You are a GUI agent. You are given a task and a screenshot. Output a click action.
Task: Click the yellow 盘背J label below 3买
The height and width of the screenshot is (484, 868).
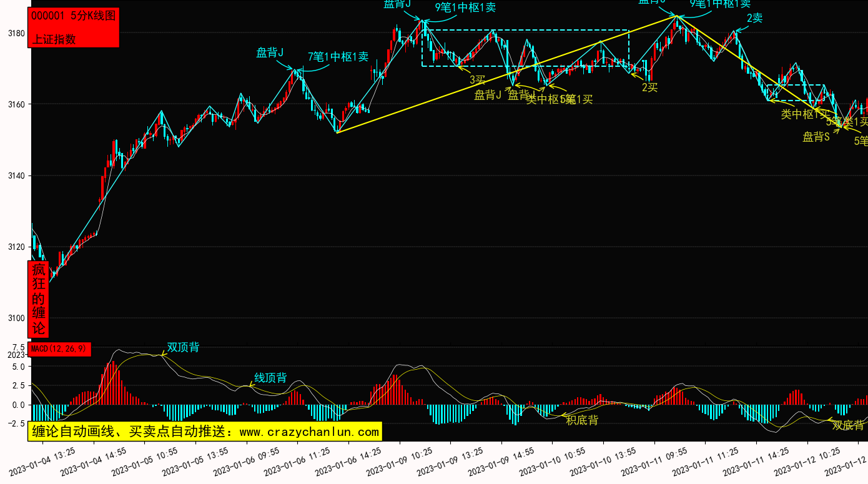[x=488, y=95]
